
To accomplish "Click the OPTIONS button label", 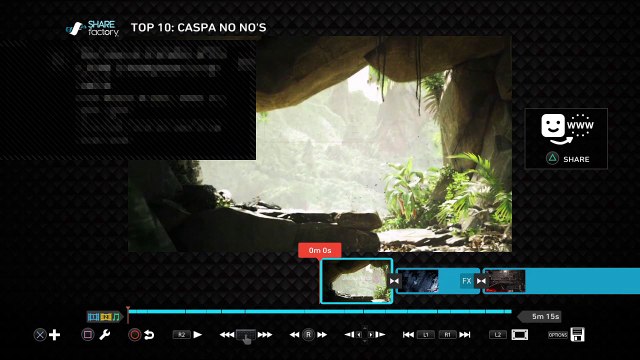I will (x=558, y=335).
